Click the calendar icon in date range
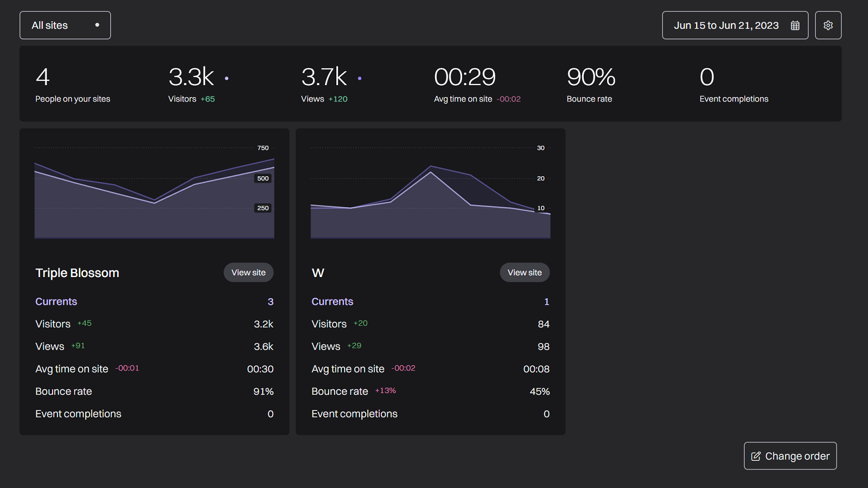This screenshot has height=488, width=868. (795, 25)
